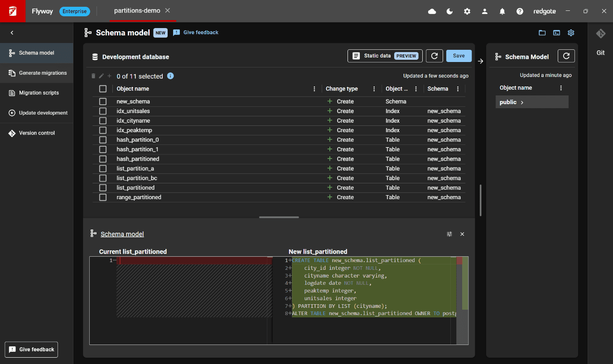Show selection info icon next to 0 of 11 selected
613x364 pixels.
point(170,76)
